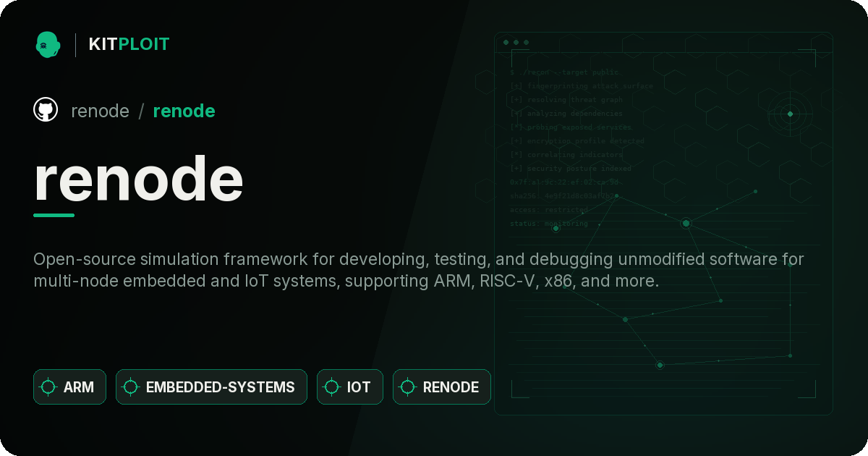Image resolution: width=868 pixels, height=456 pixels.
Task: Open the green renode repository link
Action: 184,111
